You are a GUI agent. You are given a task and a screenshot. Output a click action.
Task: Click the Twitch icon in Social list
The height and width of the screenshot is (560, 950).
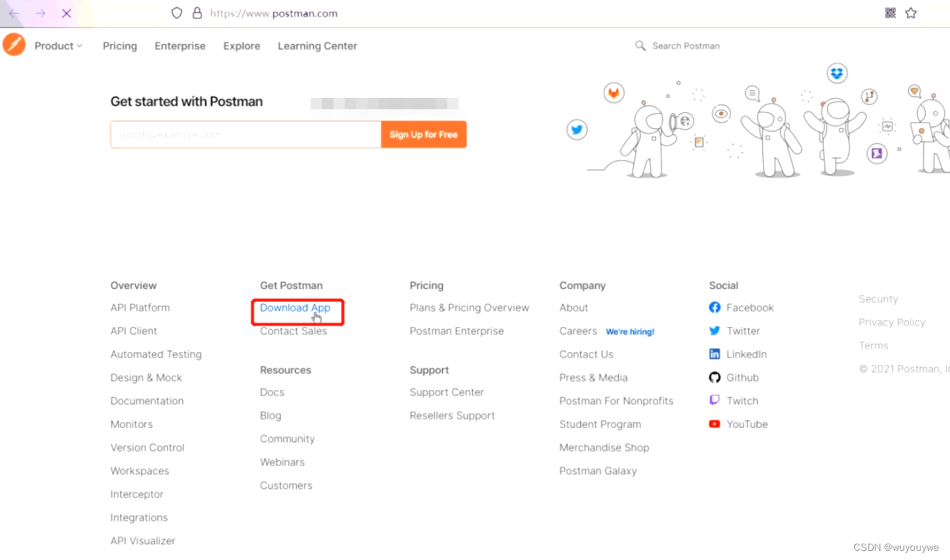pyautogui.click(x=715, y=401)
